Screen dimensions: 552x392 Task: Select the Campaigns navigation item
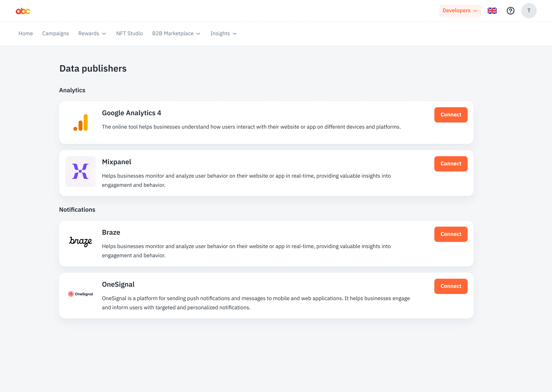coord(55,33)
